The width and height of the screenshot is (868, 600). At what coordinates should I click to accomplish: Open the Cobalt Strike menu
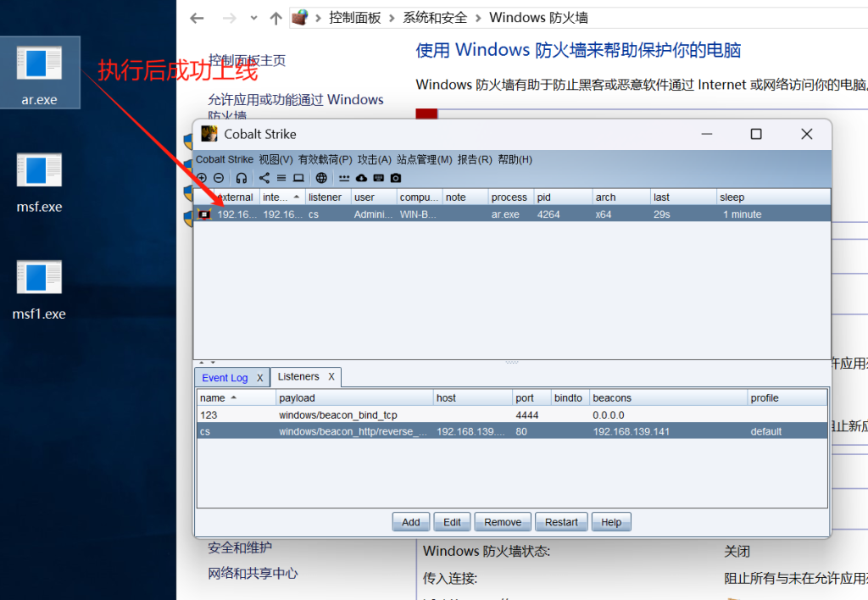coord(224,159)
